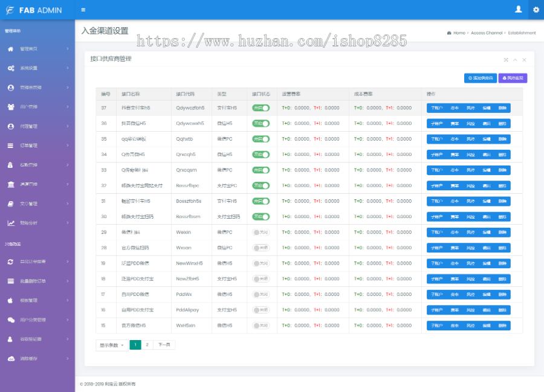The image size is (544, 392).
Task: Click Access Channel in the breadcrumb
Action: pyautogui.click(x=487, y=33)
